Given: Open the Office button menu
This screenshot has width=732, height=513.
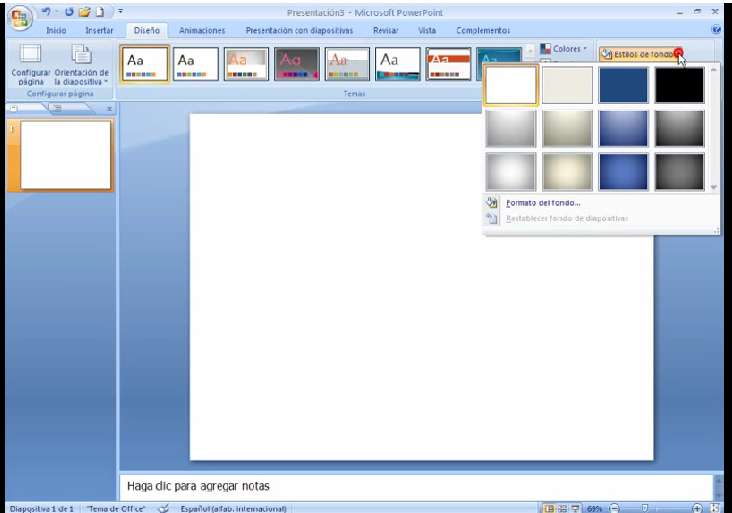Looking at the screenshot, I should [x=19, y=19].
